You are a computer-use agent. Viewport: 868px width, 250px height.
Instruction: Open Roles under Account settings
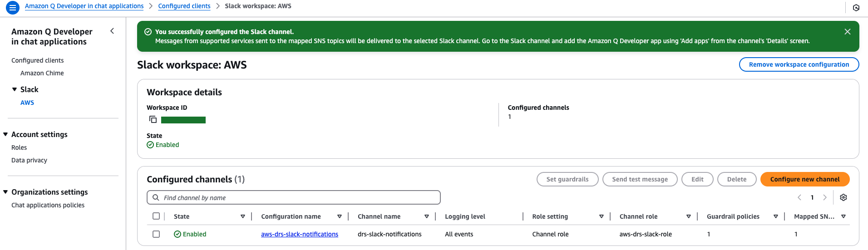coord(19,147)
